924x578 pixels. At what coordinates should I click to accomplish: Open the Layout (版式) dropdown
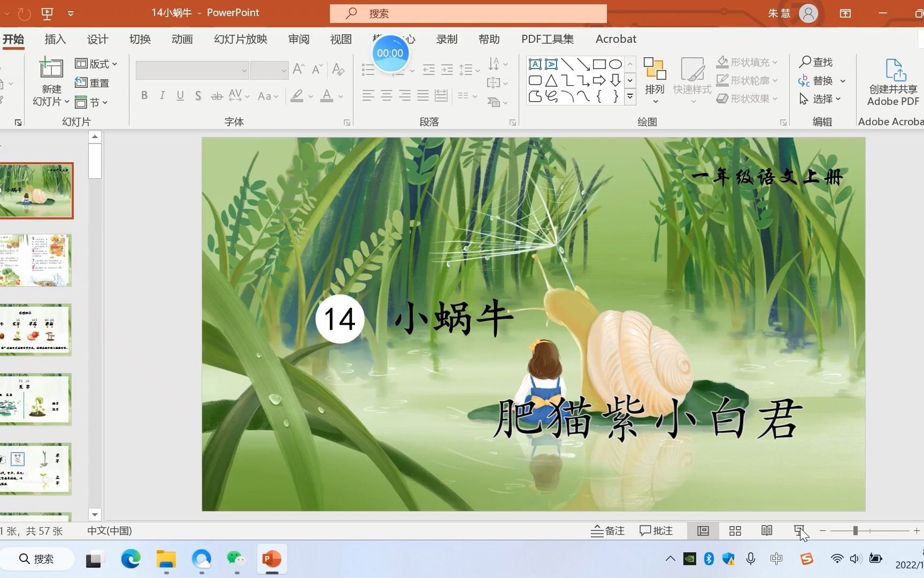pyautogui.click(x=96, y=64)
